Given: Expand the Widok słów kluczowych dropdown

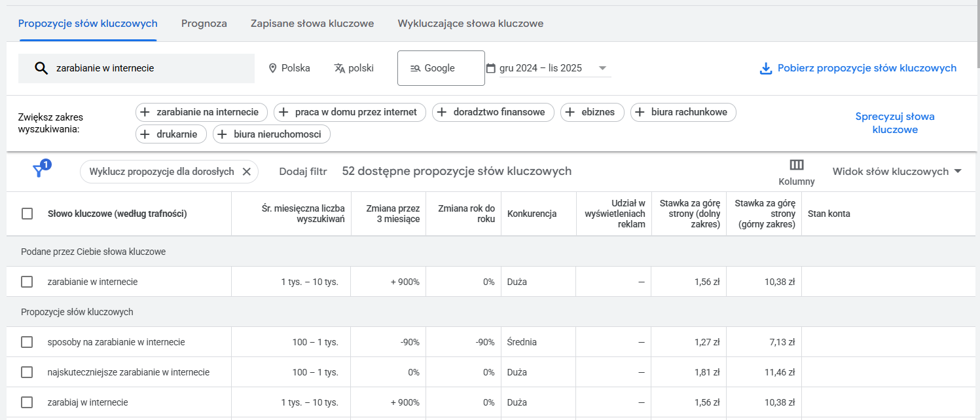Looking at the screenshot, I should (x=896, y=170).
